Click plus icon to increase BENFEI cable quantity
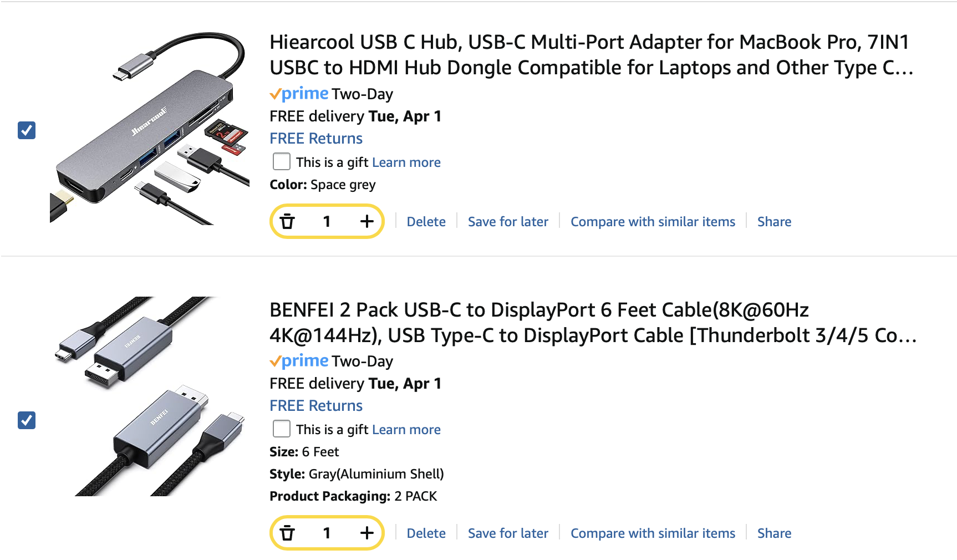 pos(366,533)
